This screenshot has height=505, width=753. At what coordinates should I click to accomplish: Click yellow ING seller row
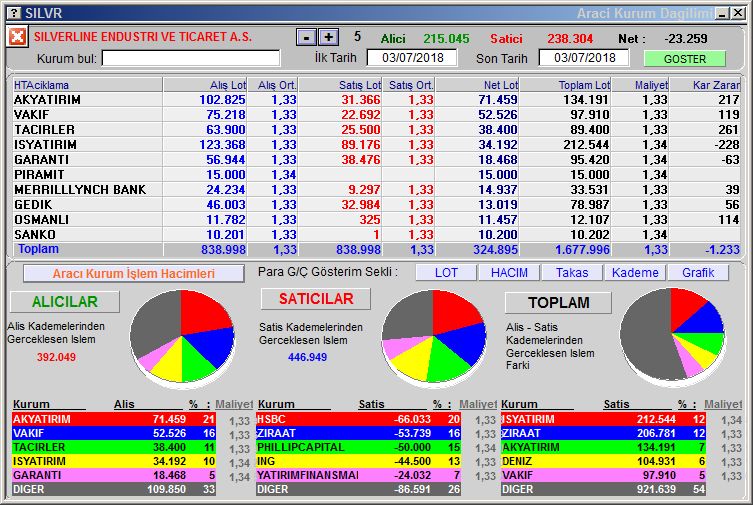point(358,461)
